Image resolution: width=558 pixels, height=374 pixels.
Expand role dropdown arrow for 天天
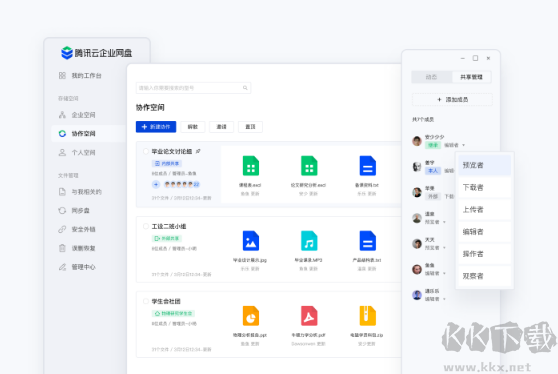[x=444, y=248]
